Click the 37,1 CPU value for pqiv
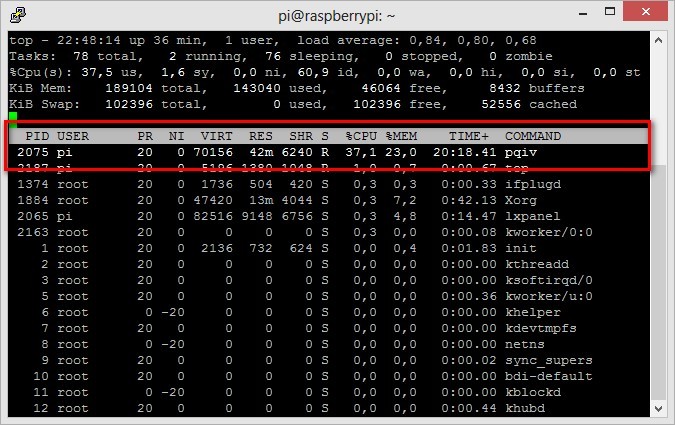Image resolution: width=675 pixels, height=425 pixels. (361, 152)
